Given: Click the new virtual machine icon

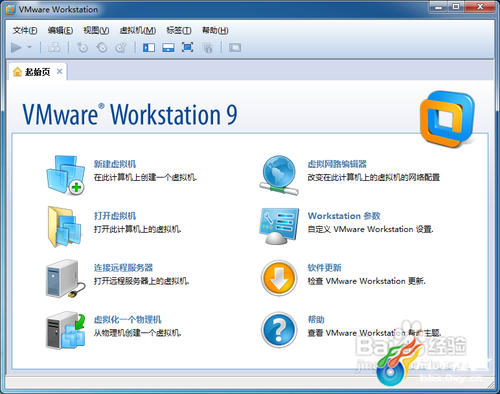Looking at the screenshot, I should 65,175.
